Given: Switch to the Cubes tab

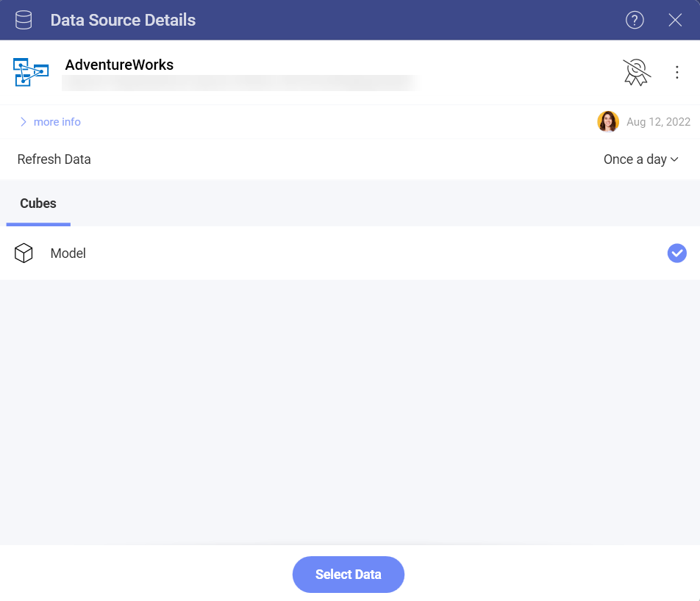Looking at the screenshot, I should (x=37, y=204).
